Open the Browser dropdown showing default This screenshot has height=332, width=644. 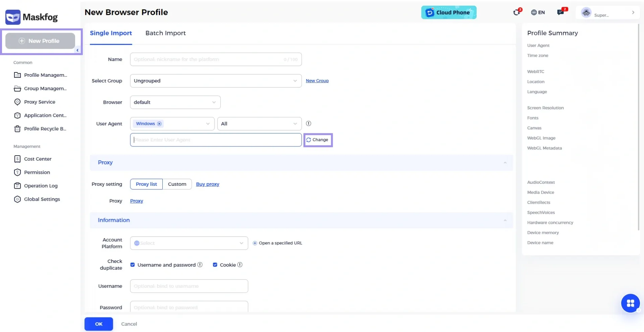pyautogui.click(x=175, y=102)
